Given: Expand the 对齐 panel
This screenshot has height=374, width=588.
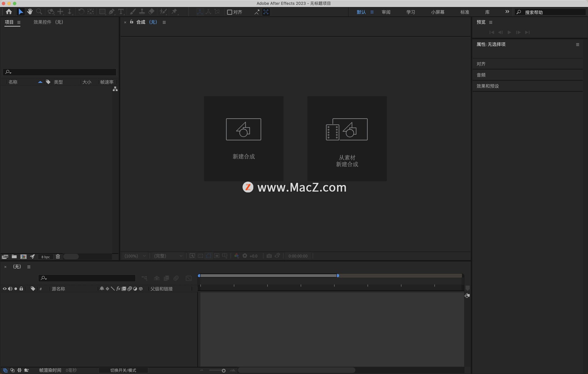Looking at the screenshot, I should click(x=527, y=64).
